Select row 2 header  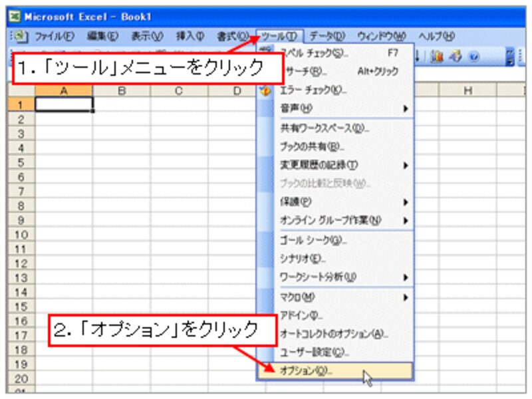pyautogui.click(x=21, y=119)
